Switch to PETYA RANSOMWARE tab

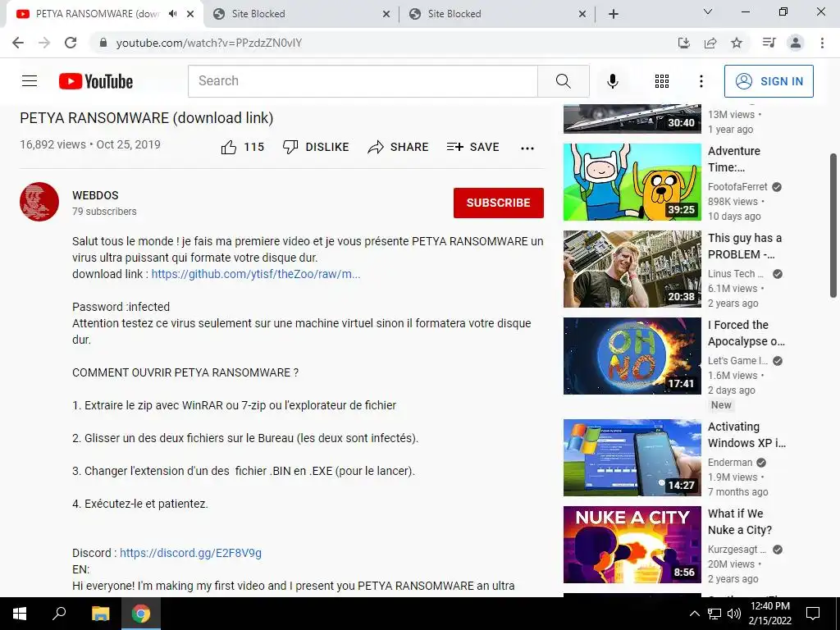[x=97, y=14]
